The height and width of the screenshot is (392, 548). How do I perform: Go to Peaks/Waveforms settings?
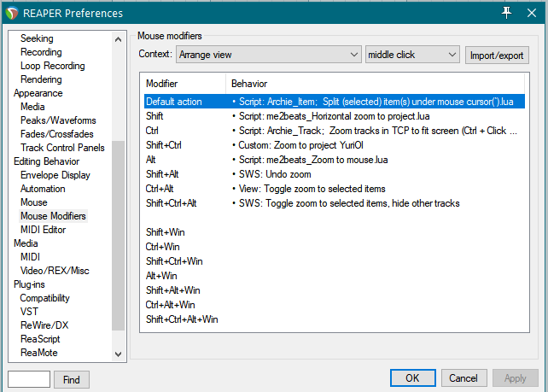58,120
